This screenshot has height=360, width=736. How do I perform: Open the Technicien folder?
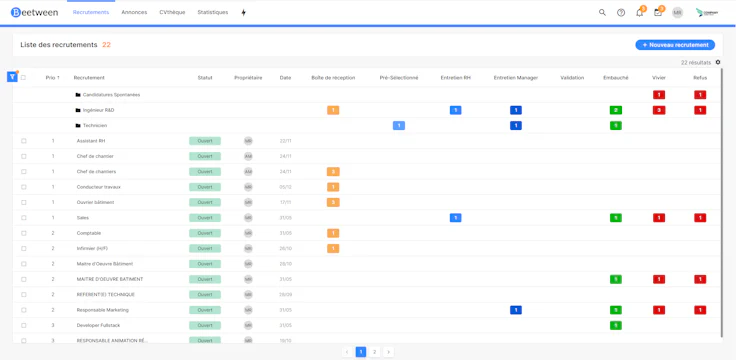click(x=91, y=126)
